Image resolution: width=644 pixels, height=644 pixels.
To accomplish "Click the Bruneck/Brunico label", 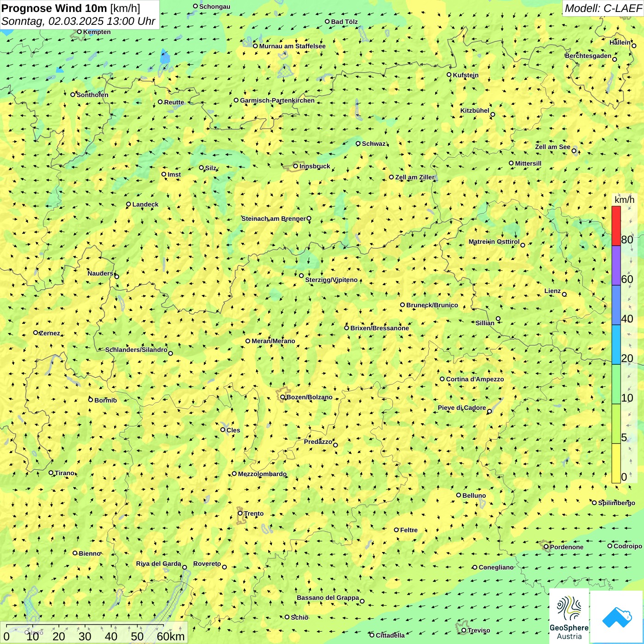I will 432,305.
